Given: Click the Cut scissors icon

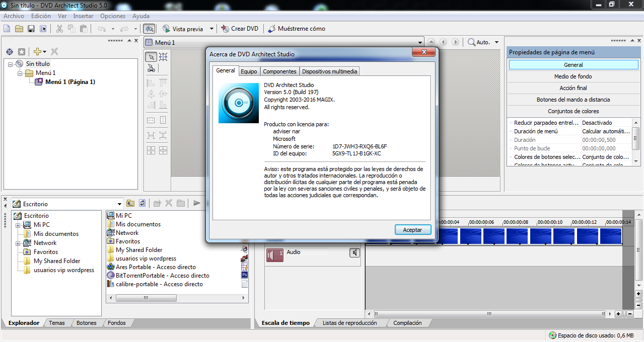Looking at the screenshot, I should [59, 29].
